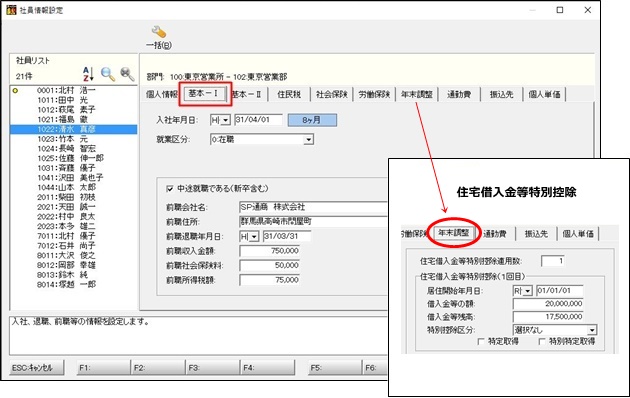The width and height of the screenshot is (630, 398).
Task: Click 前職社会保険料 field 50,000
Action: 269,265
